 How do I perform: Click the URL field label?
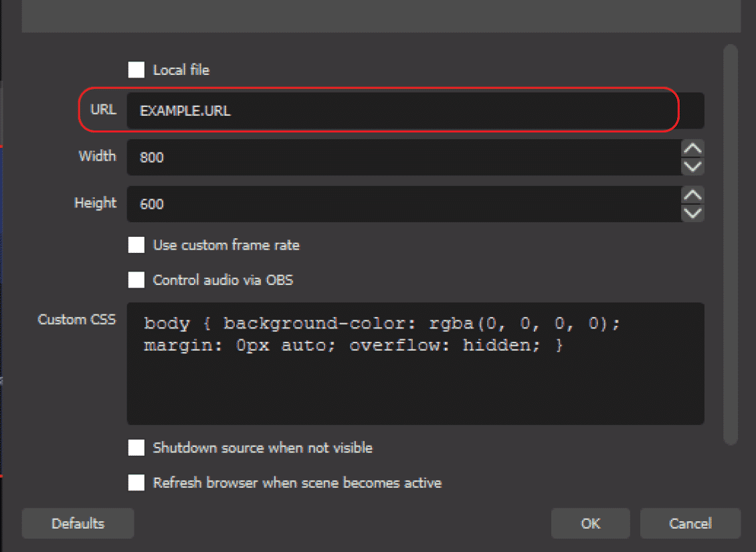pos(102,110)
